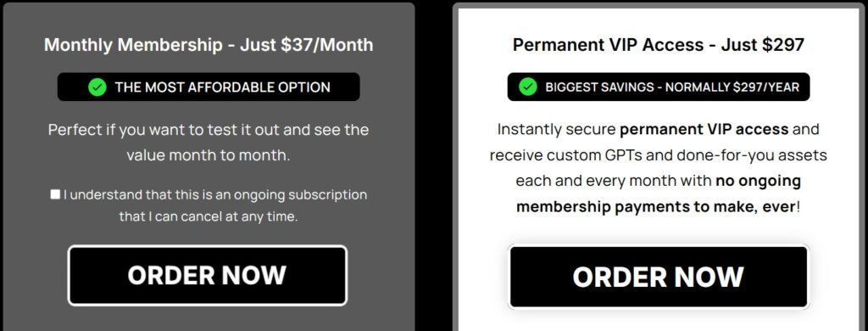Click the bold 'membership payments to make, ever' line
868x331 pixels.
tap(656, 206)
